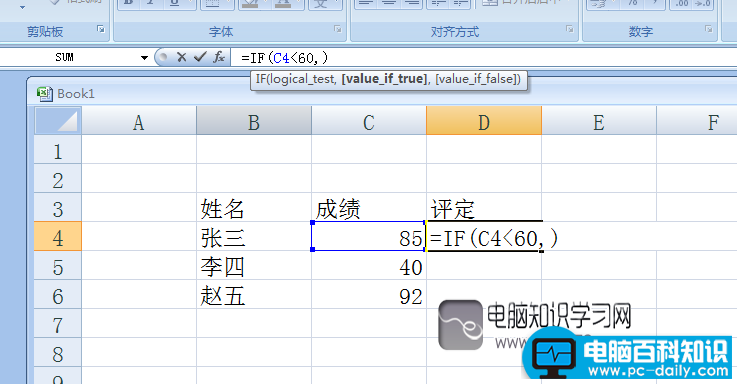Cancel the formula entry with the X icon
Screen dimensions: 737x384
tap(181, 57)
